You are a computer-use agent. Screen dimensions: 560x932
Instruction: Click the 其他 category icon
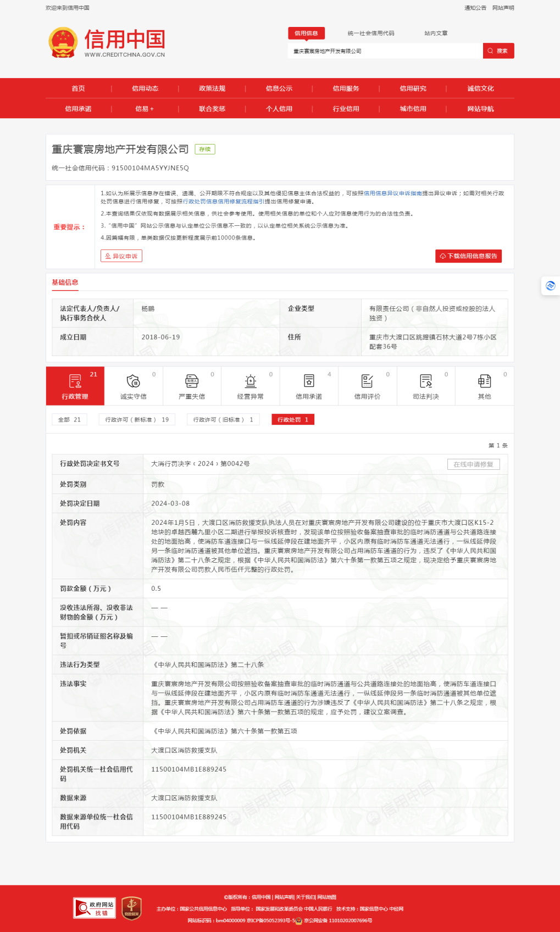[x=484, y=381]
